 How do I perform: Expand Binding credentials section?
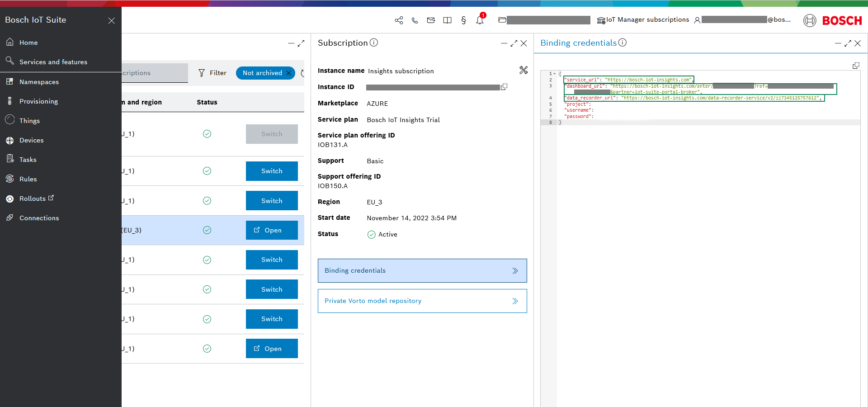tap(422, 270)
